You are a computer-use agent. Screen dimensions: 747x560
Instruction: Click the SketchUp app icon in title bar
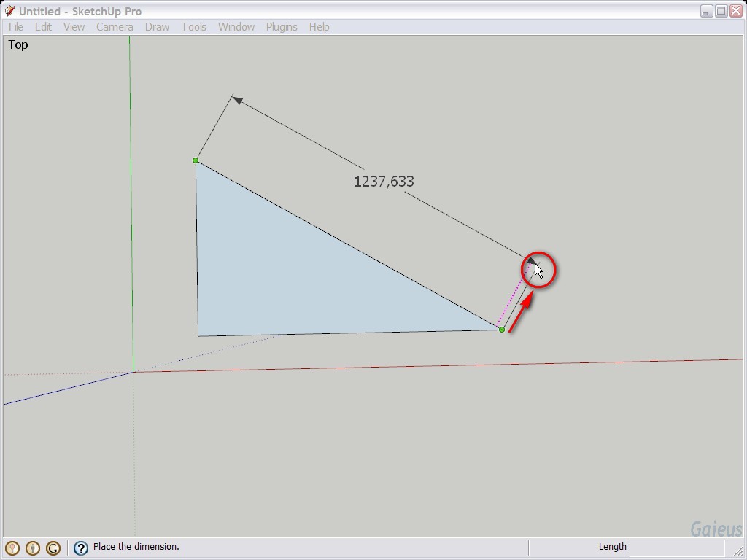9,11
